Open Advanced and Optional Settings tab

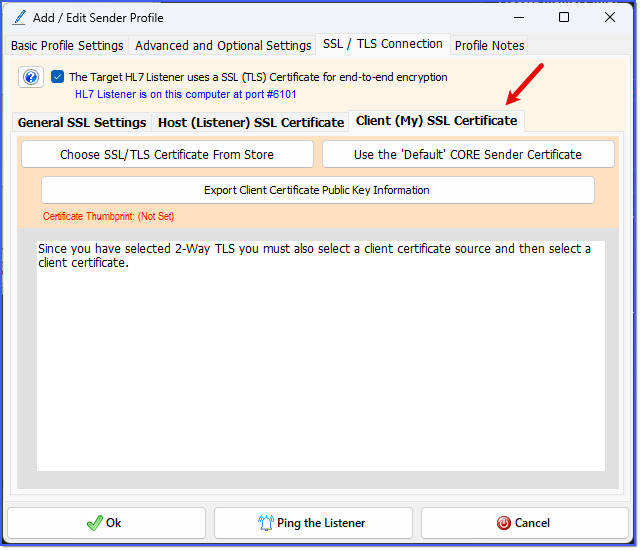coord(223,45)
